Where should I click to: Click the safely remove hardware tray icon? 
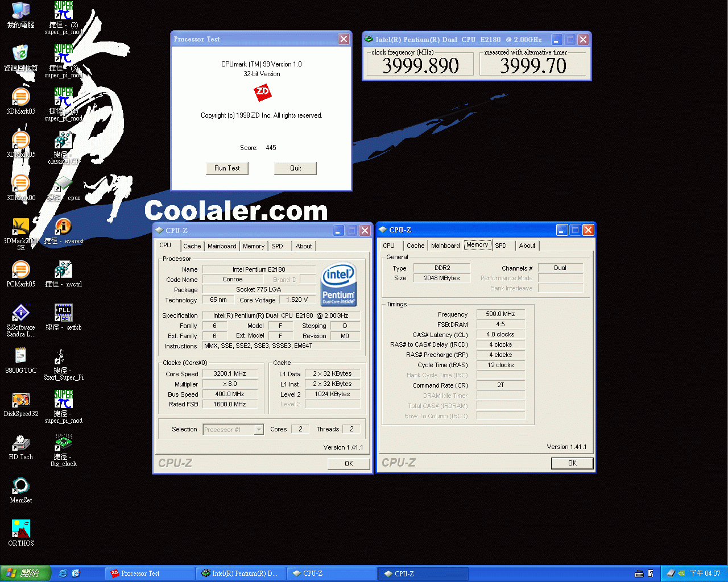[671, 573]
